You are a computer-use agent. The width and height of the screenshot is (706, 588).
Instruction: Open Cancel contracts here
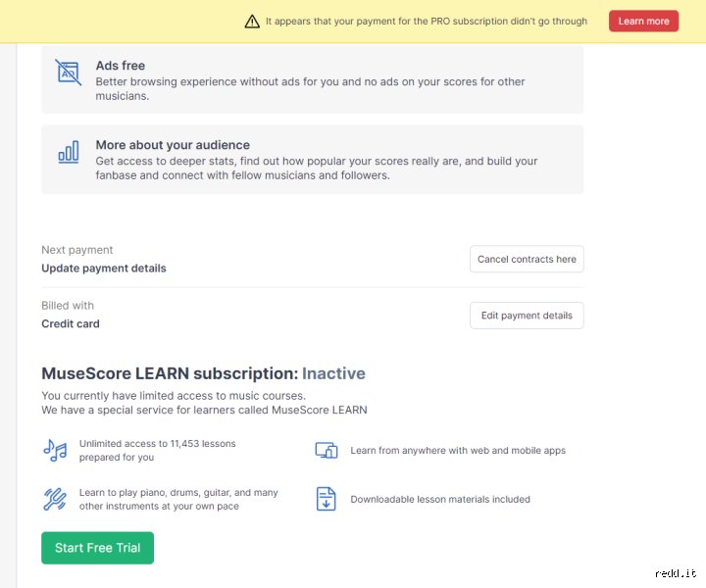click(x=527, y=259)
